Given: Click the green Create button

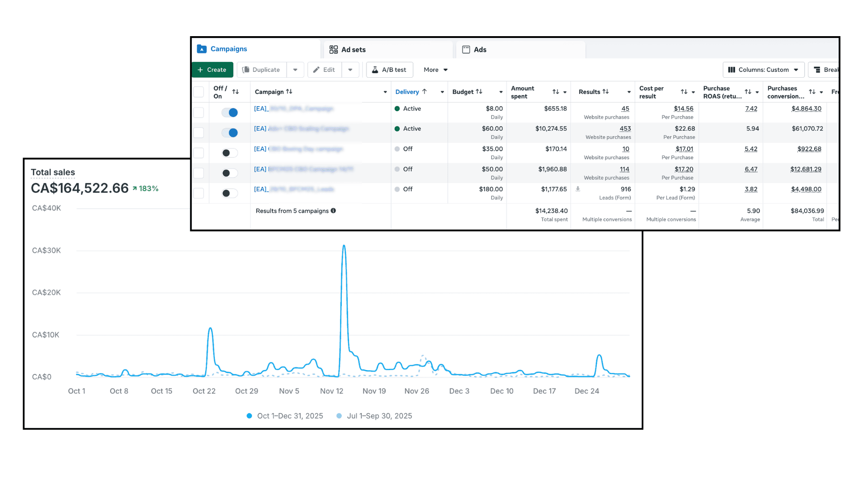Looking at the screenshot, I should click(212, 70).
